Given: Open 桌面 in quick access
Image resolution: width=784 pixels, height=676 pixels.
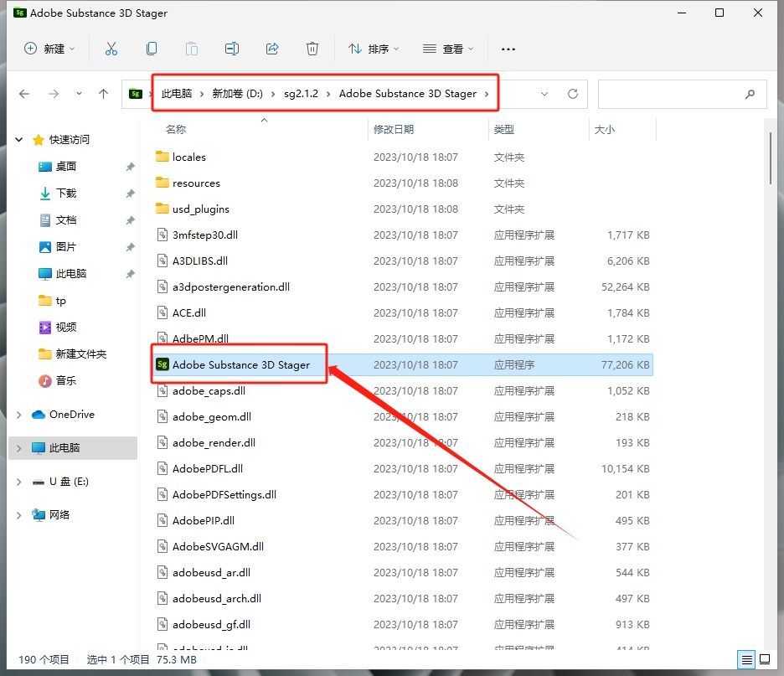Looking at the screenshot, I should 65,167.
